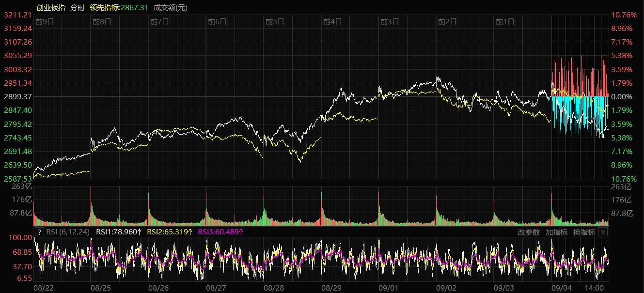Click the 成交额(元) turnover label
Viewport: 644px width, 293px height.
point(170,7)
